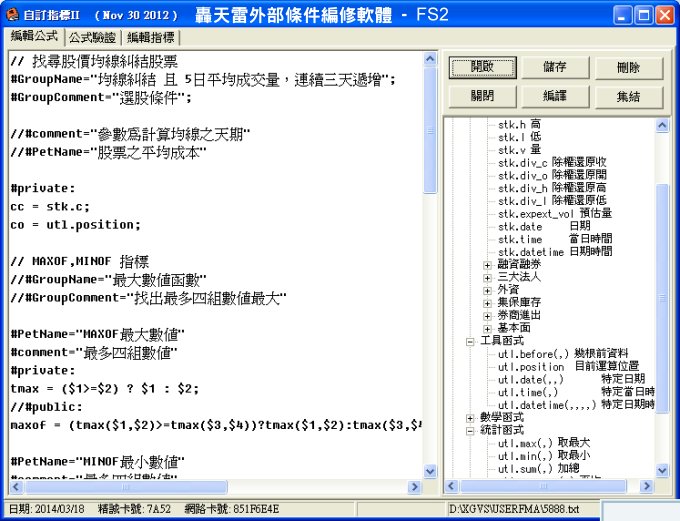Select stk.v 量 in function tree
Image resolution: width=680 pixels, height=521 pixels.
tap(519, 150)
